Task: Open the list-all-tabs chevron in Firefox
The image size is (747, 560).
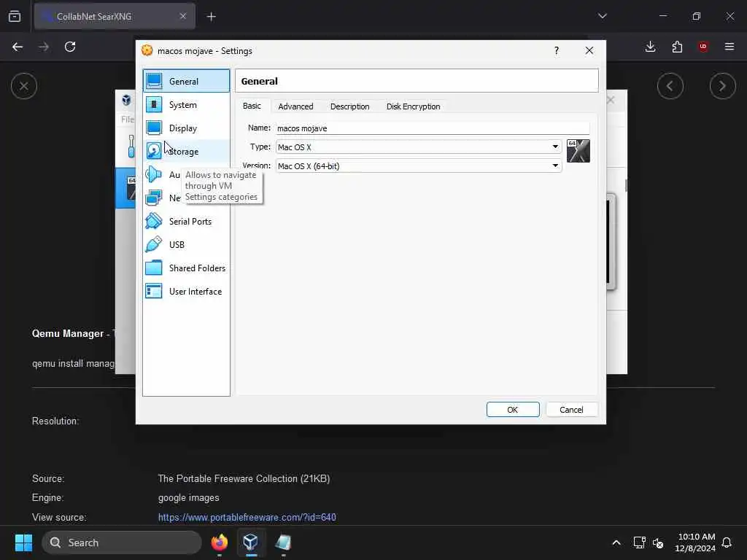Action: [x=602, y=16]
